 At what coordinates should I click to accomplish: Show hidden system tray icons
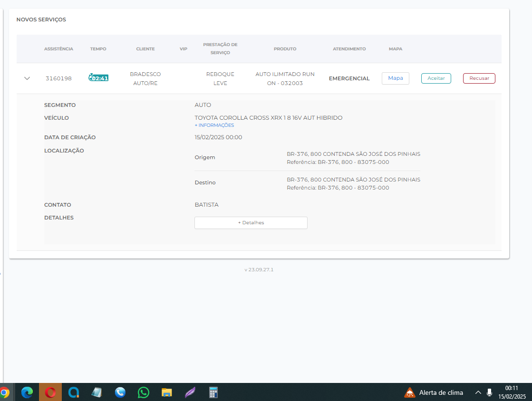[x=478, y=392]
